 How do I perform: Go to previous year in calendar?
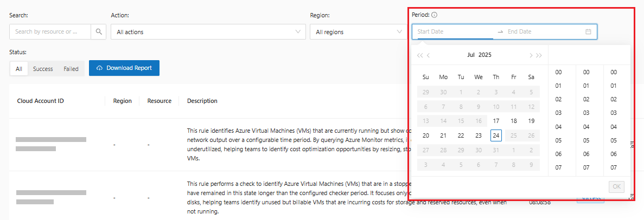(x=419, y=55)
